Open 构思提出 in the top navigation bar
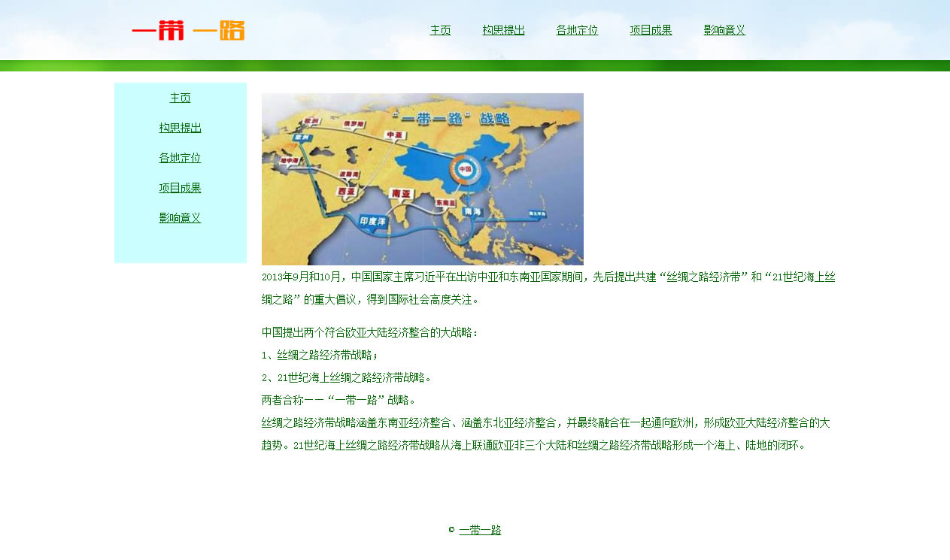This screenshot has width=950, height=560. click(x=503, y=31)
